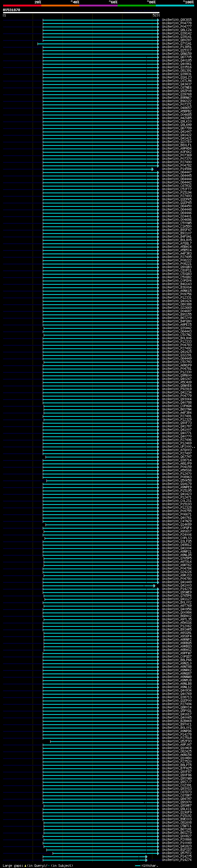This screenshot has height=868, width=197.
Task: Click the green ~80% identity color segment
Action: [x=137, y=6]
